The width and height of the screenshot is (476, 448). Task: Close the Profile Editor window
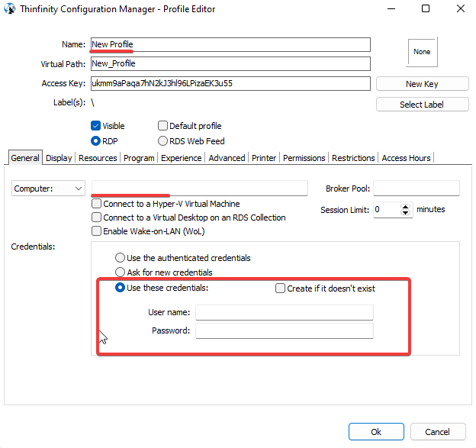pos(461,8)
